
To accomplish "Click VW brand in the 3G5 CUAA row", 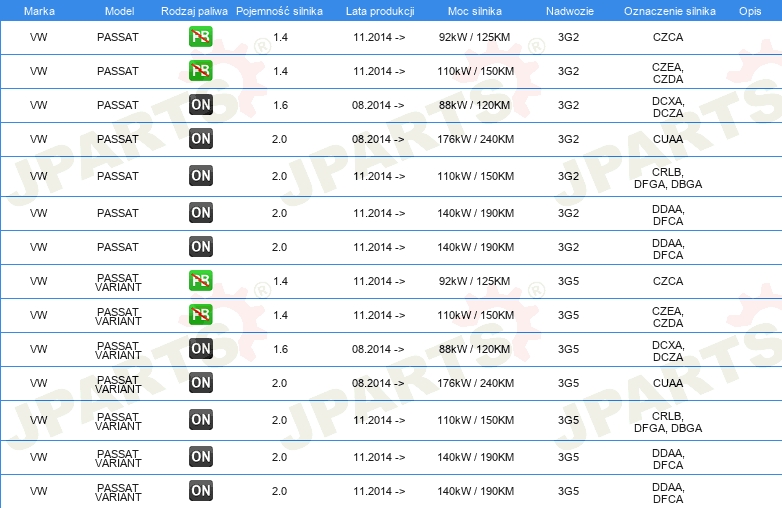I will tap(38, 383).
